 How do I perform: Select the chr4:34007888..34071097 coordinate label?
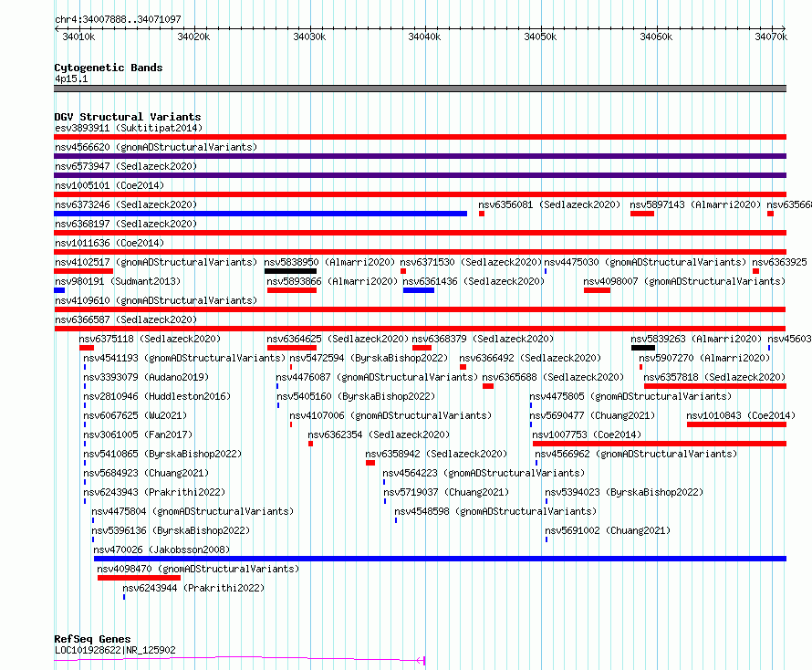pos(118,19)
